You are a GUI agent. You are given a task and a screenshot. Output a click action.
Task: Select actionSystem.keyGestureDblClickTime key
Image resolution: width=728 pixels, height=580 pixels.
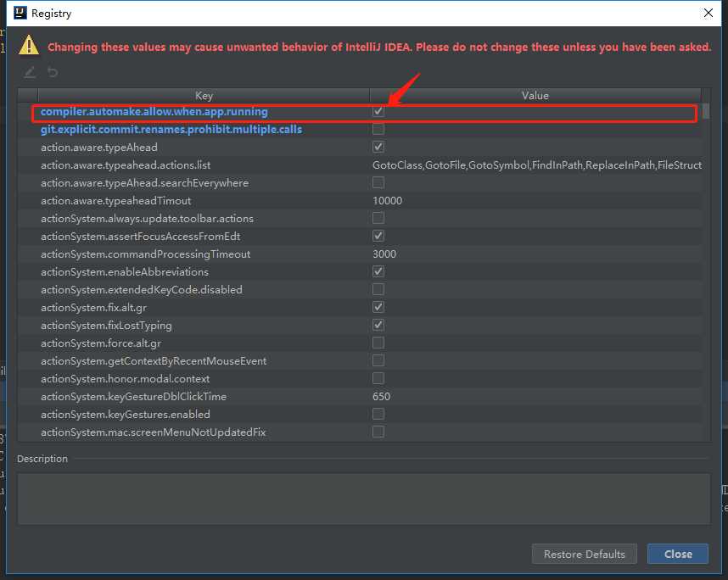coord(133,397)
